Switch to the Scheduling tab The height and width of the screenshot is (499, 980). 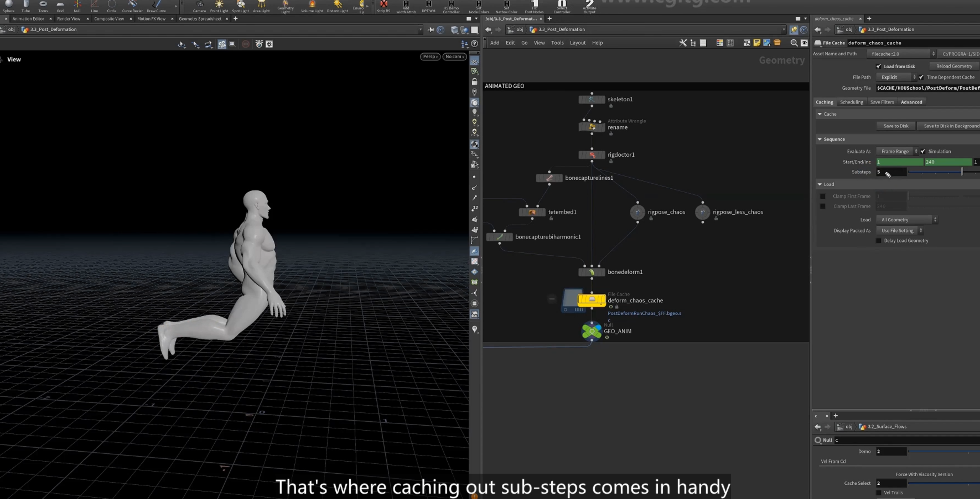click(x=851, y=102)
